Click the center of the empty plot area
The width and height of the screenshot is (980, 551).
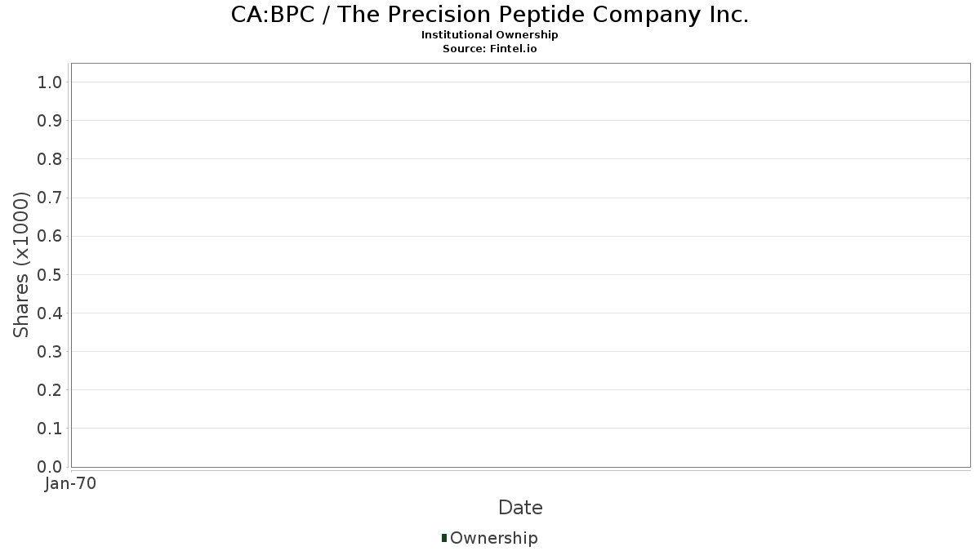520,265
